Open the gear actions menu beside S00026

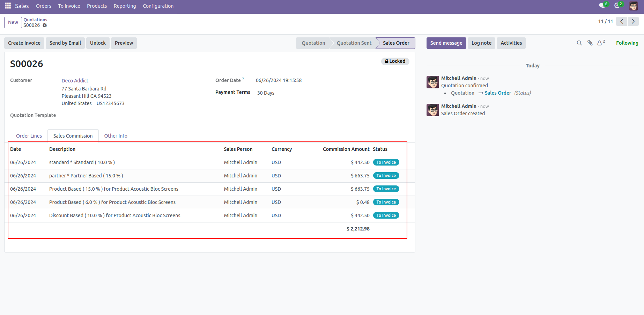45,25
